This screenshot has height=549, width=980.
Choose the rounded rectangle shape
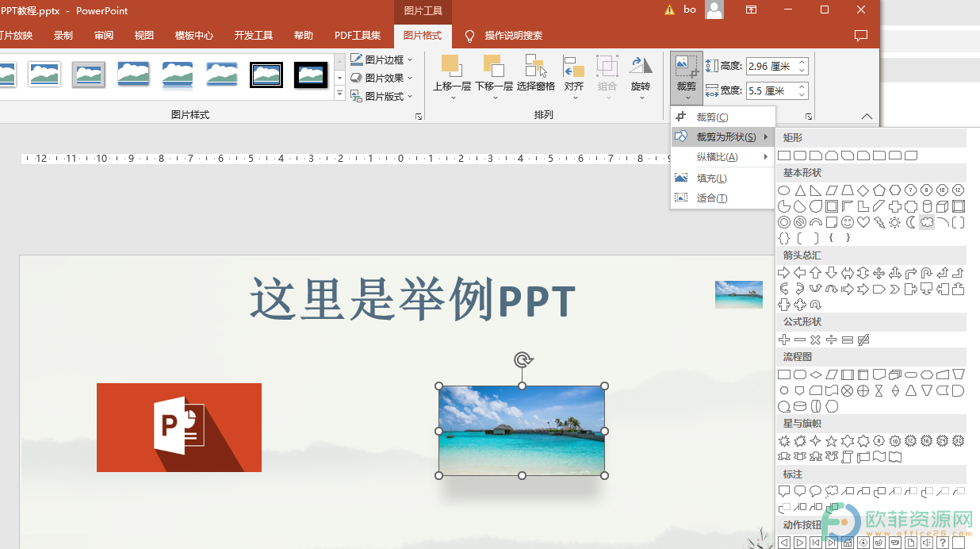(800, 155)
